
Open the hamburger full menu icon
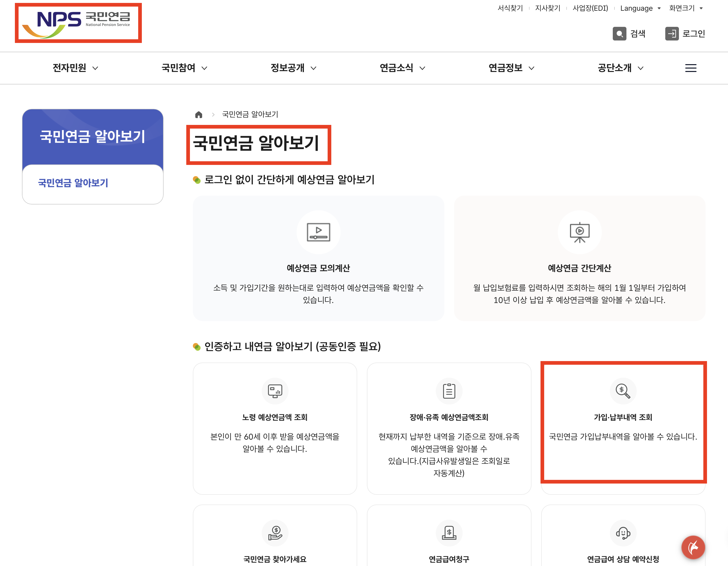pyautogui.click(x=690, y=68)
